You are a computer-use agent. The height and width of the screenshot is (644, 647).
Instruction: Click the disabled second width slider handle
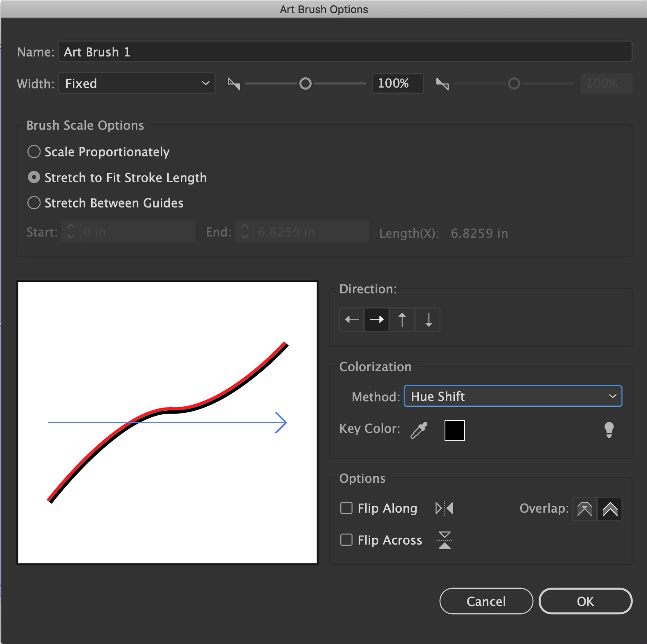[x=514, y=84]
